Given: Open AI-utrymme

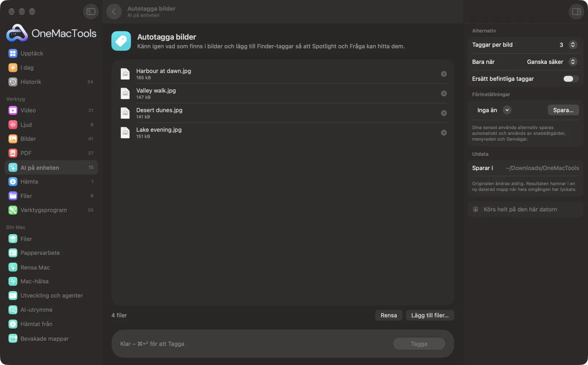Looking at the screenshot, I should point(51,310).
